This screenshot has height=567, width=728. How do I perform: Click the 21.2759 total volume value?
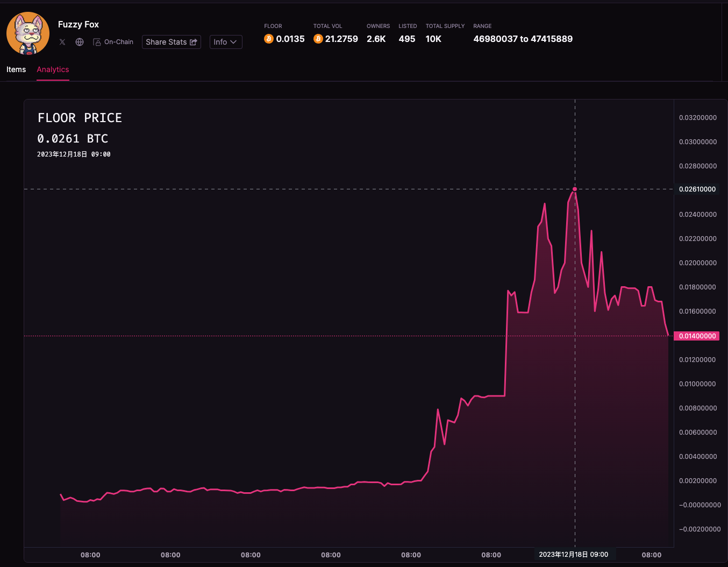pos(341,39)
